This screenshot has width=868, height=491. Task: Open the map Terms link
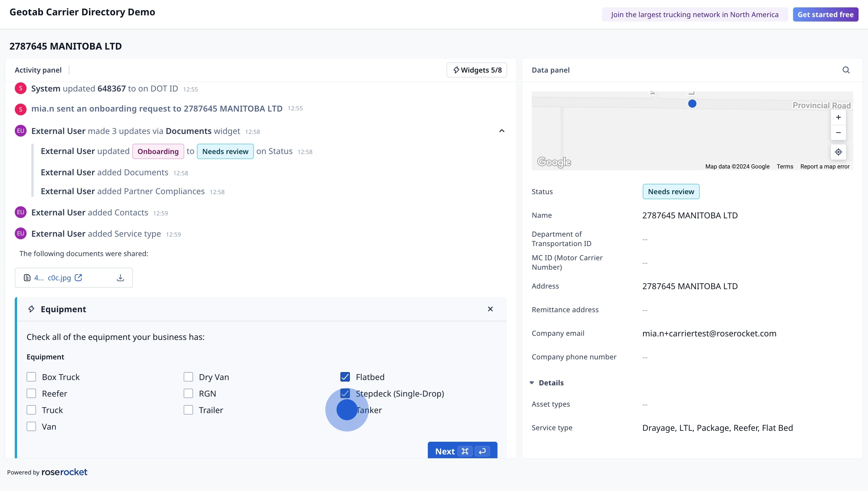pos(785,166)
